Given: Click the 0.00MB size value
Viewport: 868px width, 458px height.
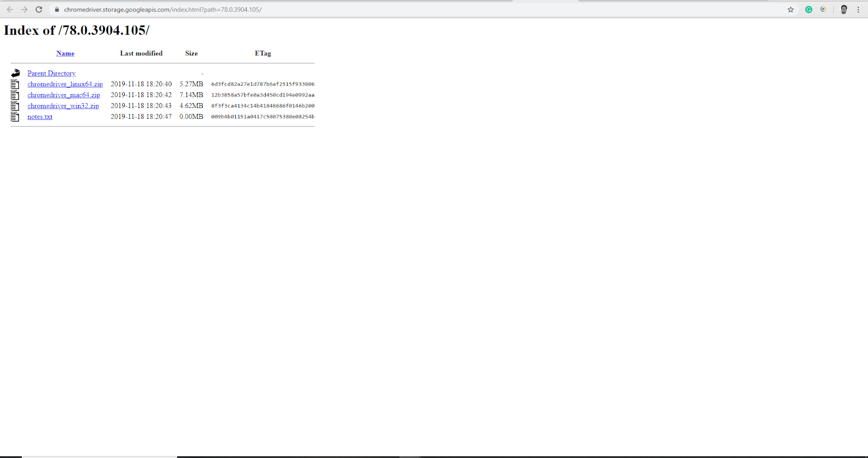Looking at the screenshot, I should pyautogui.click(x=192, y=117).
